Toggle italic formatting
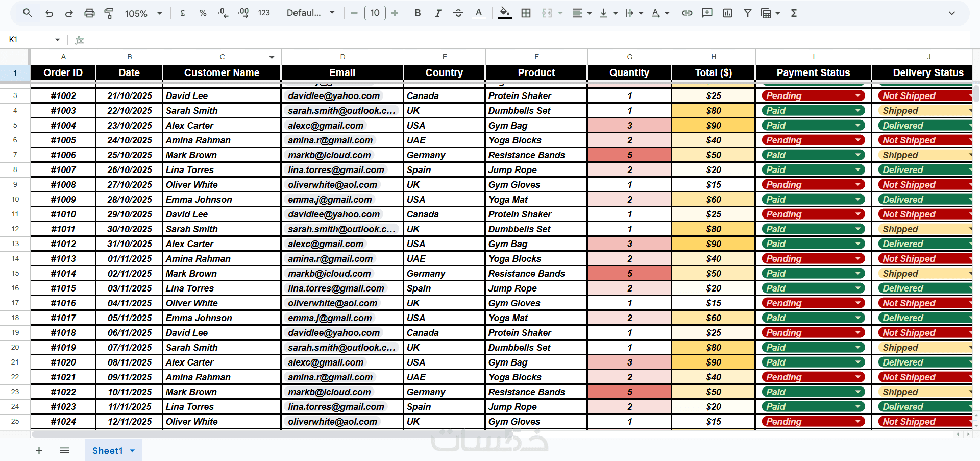This screenshot has height=461, width=980. click(x=438, y=13)
